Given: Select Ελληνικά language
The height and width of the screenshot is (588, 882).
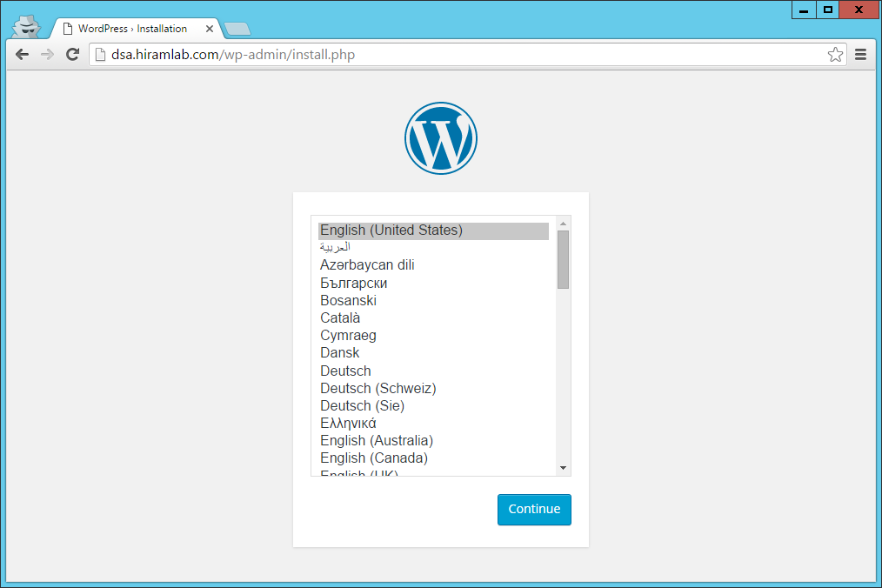Looking at the screenshot, I should pyautogui.click(x=434, y=423).
